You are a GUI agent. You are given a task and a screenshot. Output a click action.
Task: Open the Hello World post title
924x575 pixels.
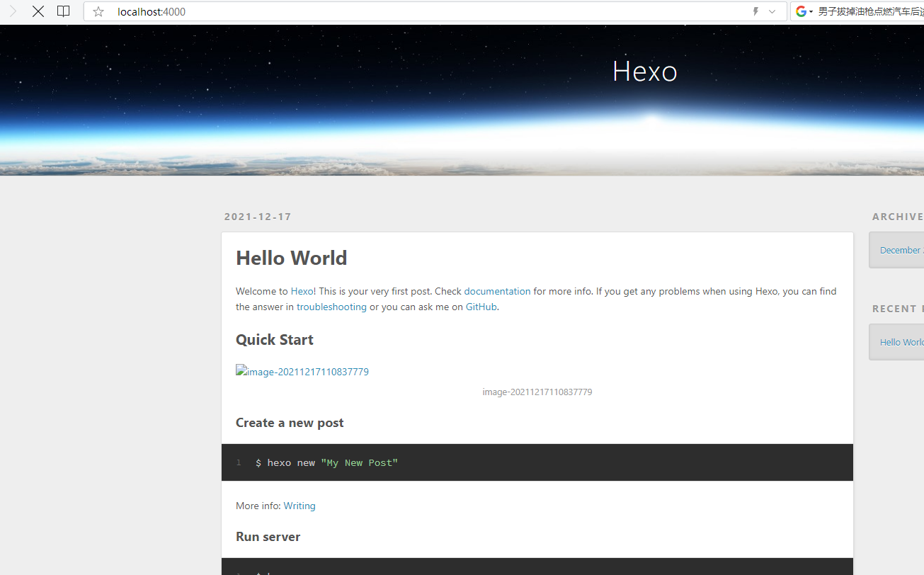291,258
